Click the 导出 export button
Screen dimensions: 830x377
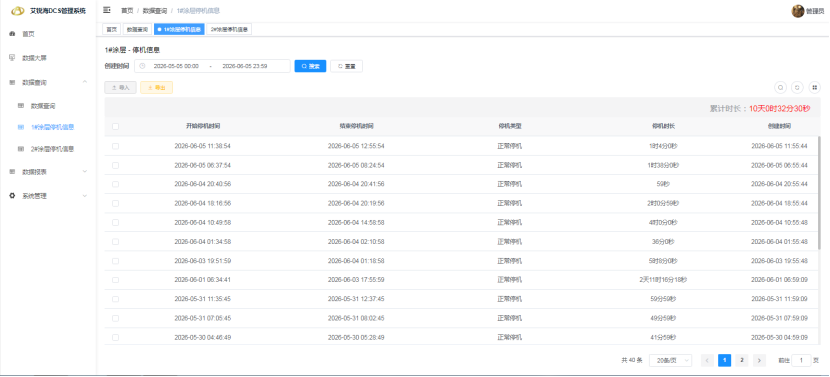[x=156, y=87]
